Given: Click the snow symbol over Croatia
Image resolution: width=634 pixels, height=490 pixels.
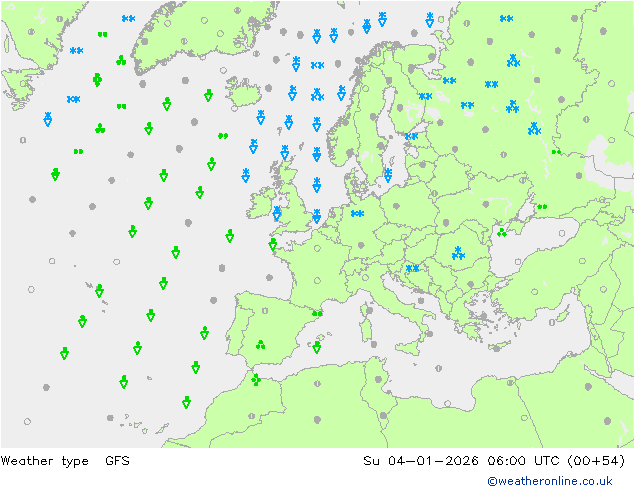Looking at the screenshot, I should click(x=412, y=268).
